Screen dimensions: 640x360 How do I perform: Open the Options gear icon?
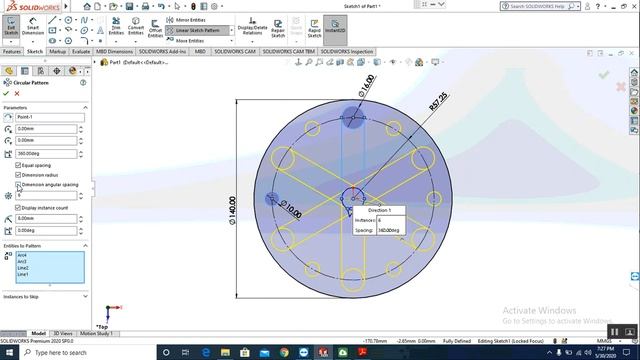tap(214, 6)
